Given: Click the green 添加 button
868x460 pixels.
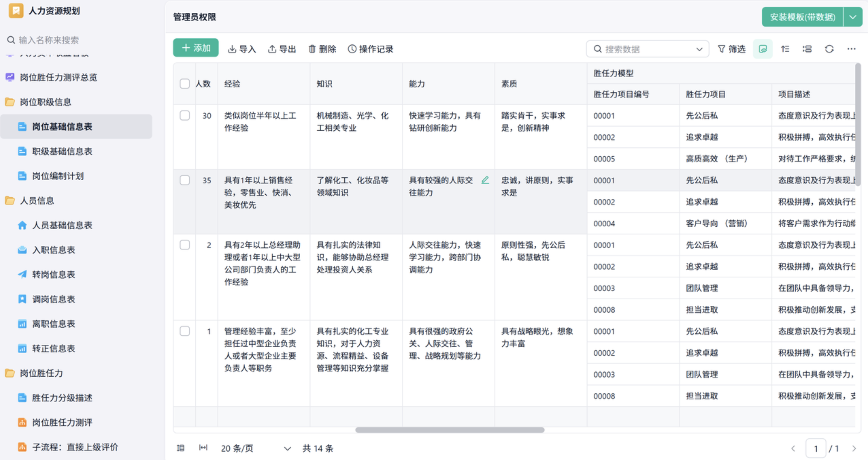Looking at the screenshot, I should click(196, 48).
